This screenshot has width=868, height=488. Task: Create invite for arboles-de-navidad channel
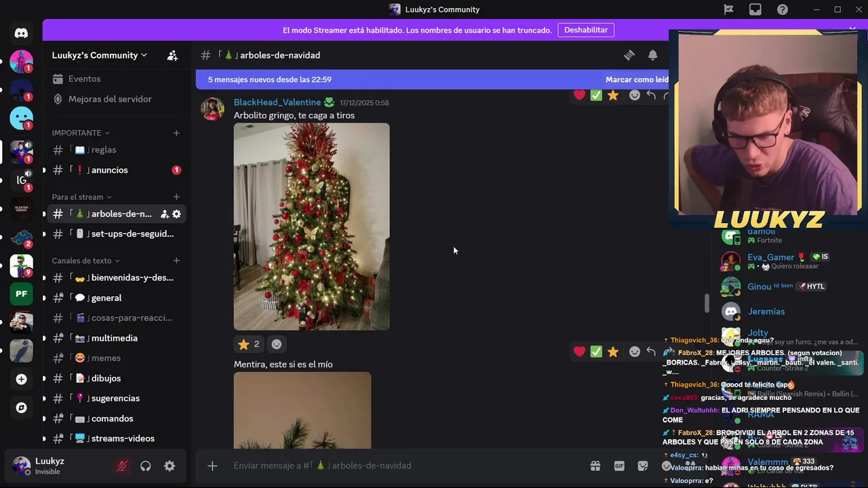point(164,214)
